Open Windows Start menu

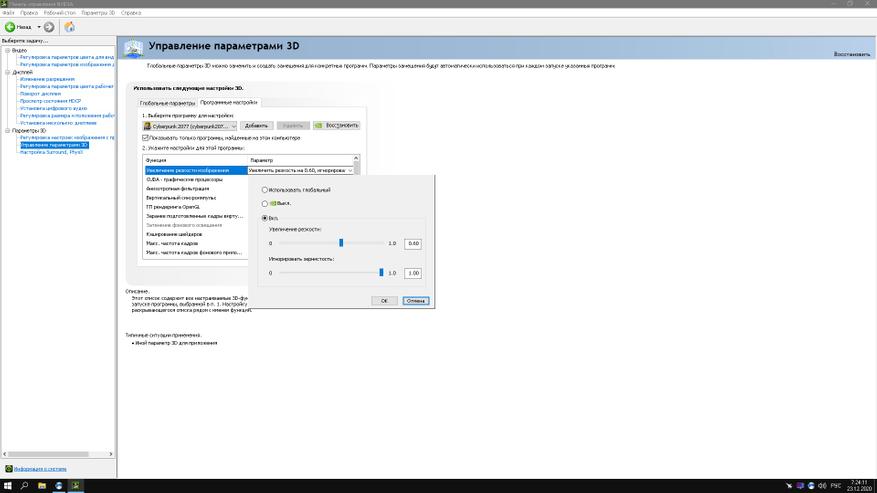tap(8, 485)
